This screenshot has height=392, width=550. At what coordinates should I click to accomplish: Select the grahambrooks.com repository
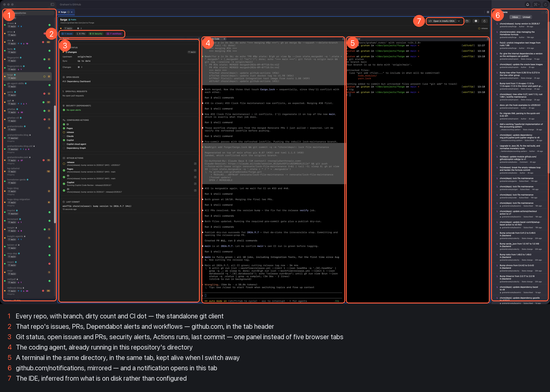pyautogui.click(x=28, y=160)
